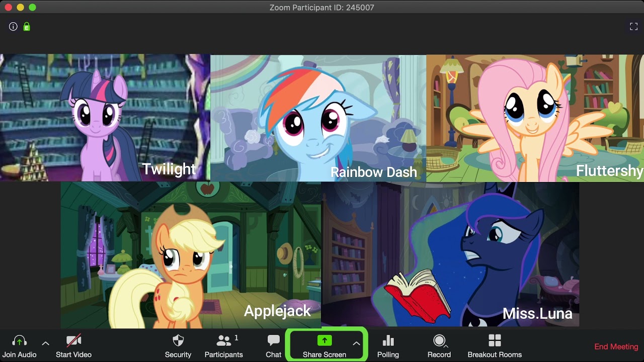Viewport: 644px width, 362px height.
Task: Open the Polling bar chart icon
Action: [x=388, y=341]
